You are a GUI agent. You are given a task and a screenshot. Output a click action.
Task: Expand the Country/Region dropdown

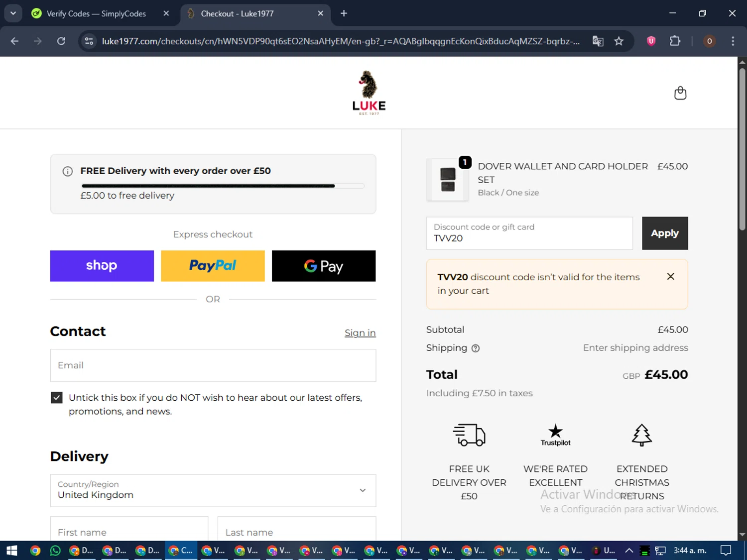tap(213, 490)
